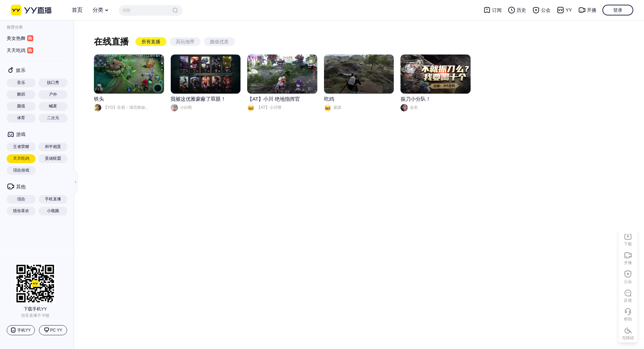Screen dimensions: 644x349
Task: Click into the search input field
Action: click(146, 10)
